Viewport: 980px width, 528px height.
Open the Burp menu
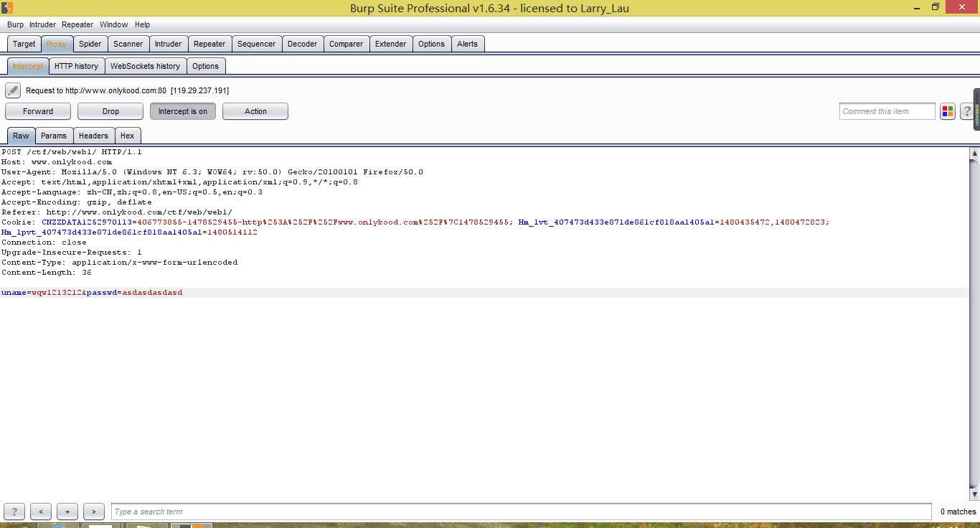15,24
